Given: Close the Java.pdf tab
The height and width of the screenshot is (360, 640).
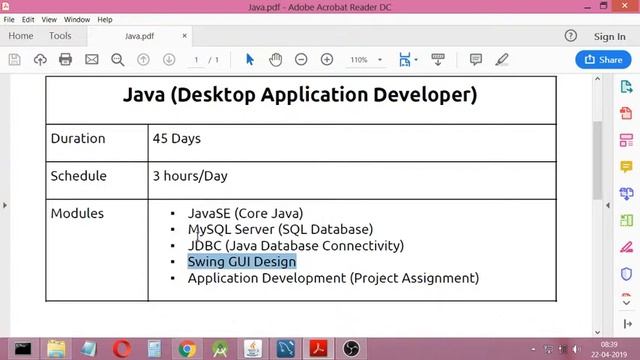Looking at the screenshot, I should 184,36.
